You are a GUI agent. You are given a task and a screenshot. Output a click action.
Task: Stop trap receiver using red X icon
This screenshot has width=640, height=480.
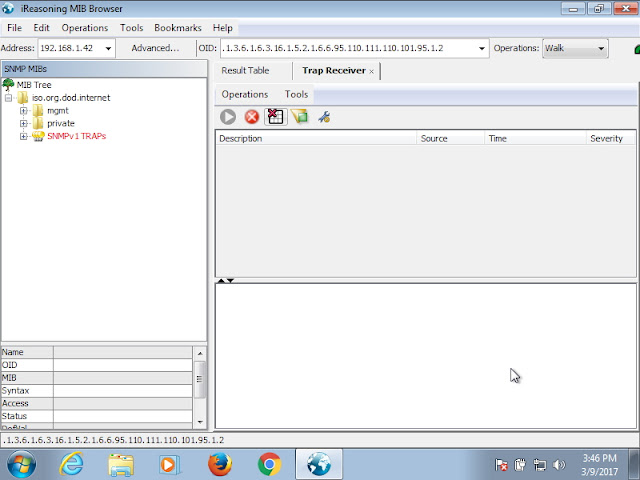point(252,117)
